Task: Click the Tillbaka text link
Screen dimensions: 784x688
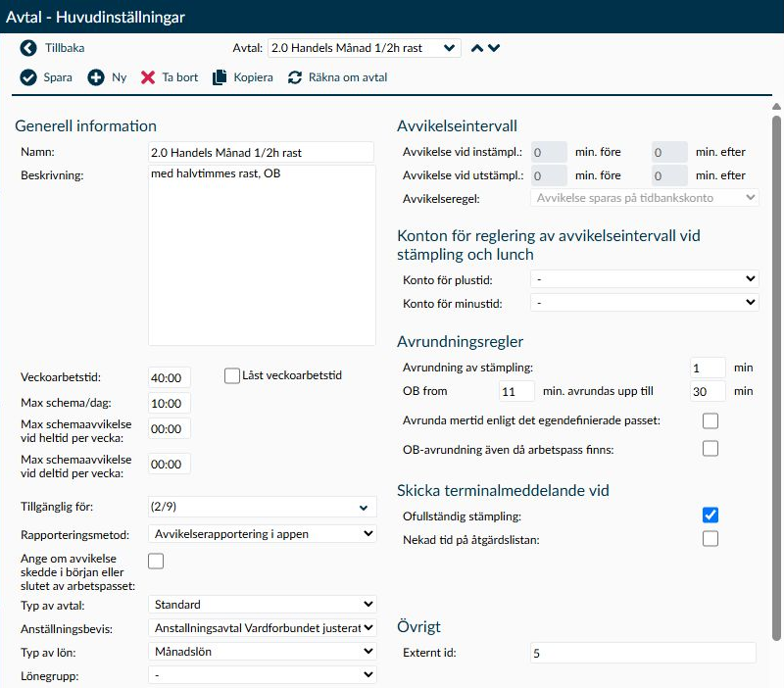Action: coord(65,48)
